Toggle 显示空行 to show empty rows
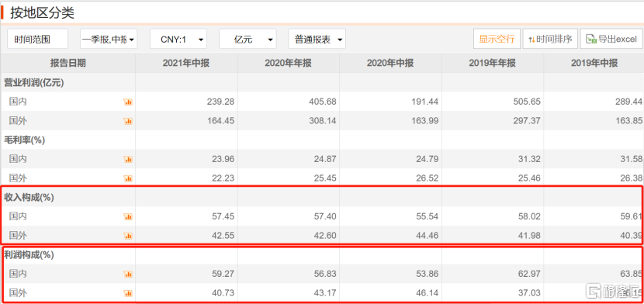The height and width of the screenshot is (304, 644). pyautogui.click(x=497, y=39)
